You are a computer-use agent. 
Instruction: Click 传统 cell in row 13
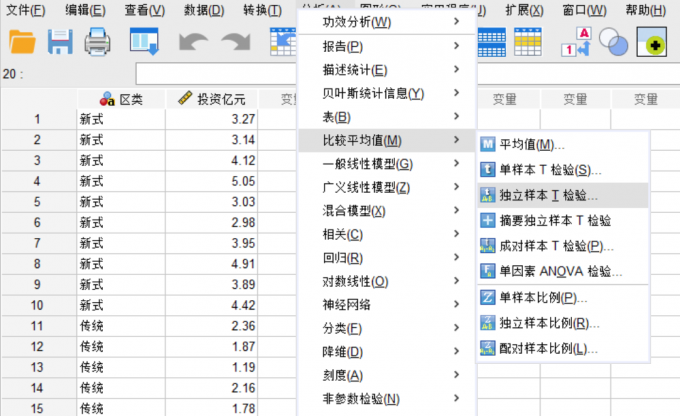121,367
